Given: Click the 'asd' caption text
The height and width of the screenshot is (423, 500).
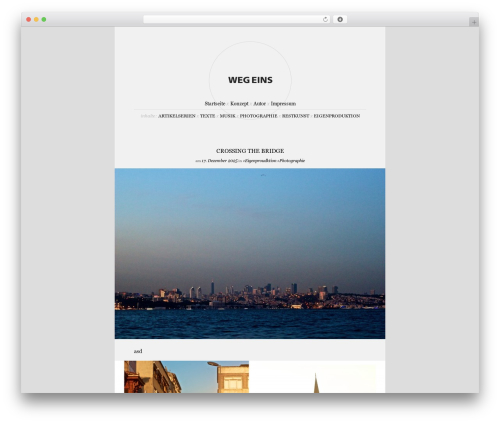Looking at the screenshot, I should (x=138, y=351).
